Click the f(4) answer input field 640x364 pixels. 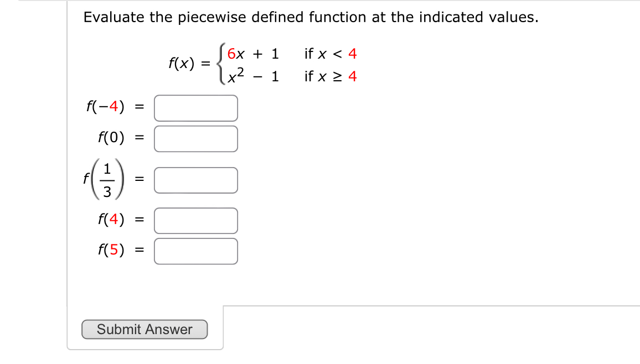[x=196, y=220]
